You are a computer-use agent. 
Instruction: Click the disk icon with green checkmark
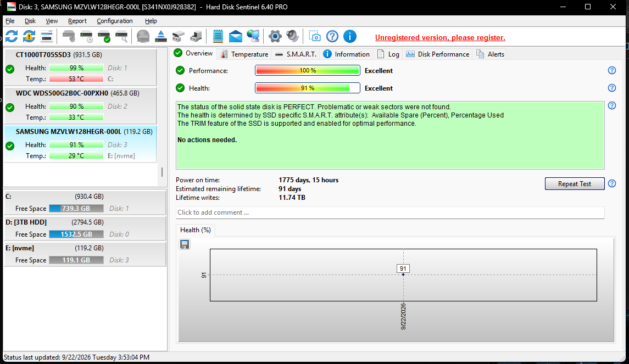(104, 36)
